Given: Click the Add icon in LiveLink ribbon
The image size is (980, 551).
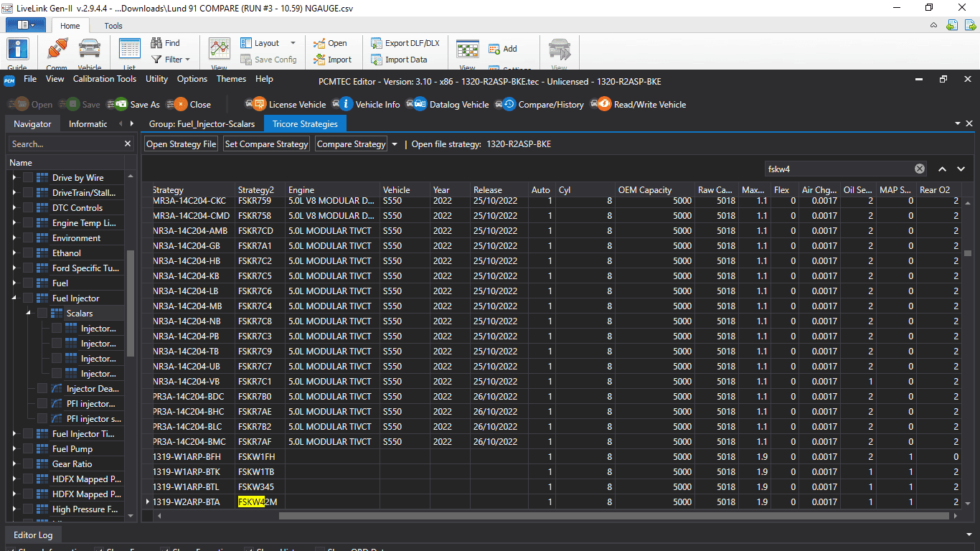Looking at the screenshot, I should [x=494, y=49].
